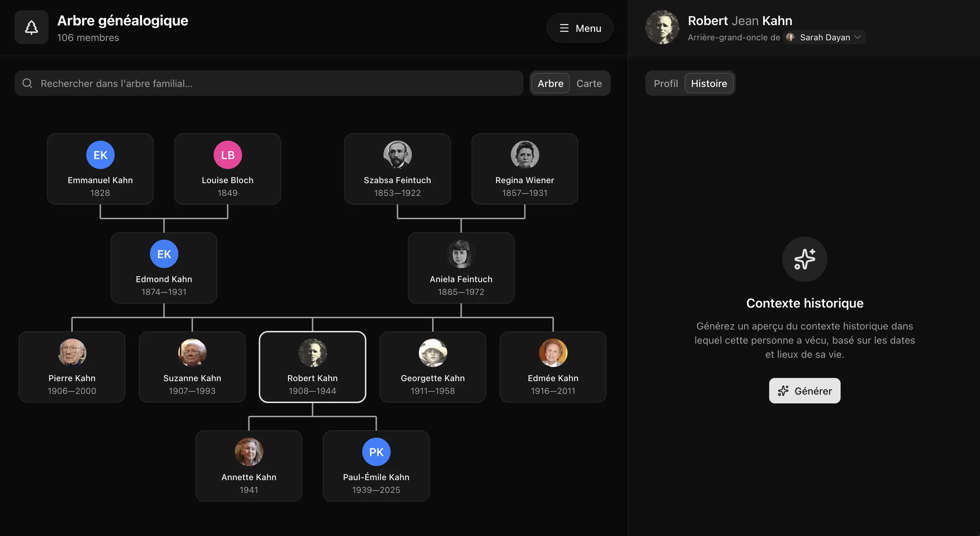
Task: Open Annette Kahn's tree node
Action: [249, 466]
